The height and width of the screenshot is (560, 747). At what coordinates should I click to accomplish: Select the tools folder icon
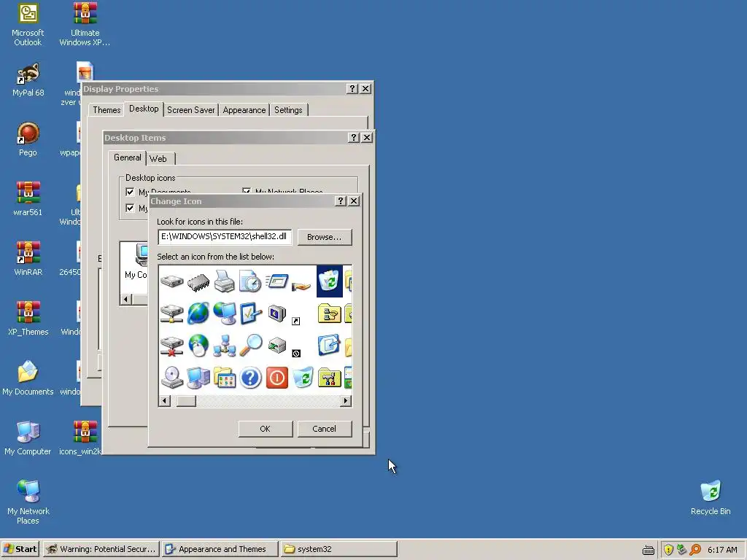[x=329, y=378]
